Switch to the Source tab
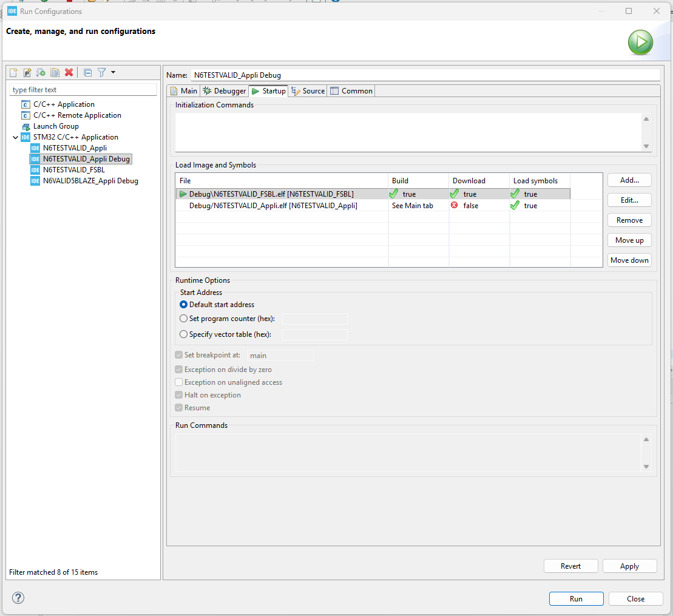 coord(308,91)
